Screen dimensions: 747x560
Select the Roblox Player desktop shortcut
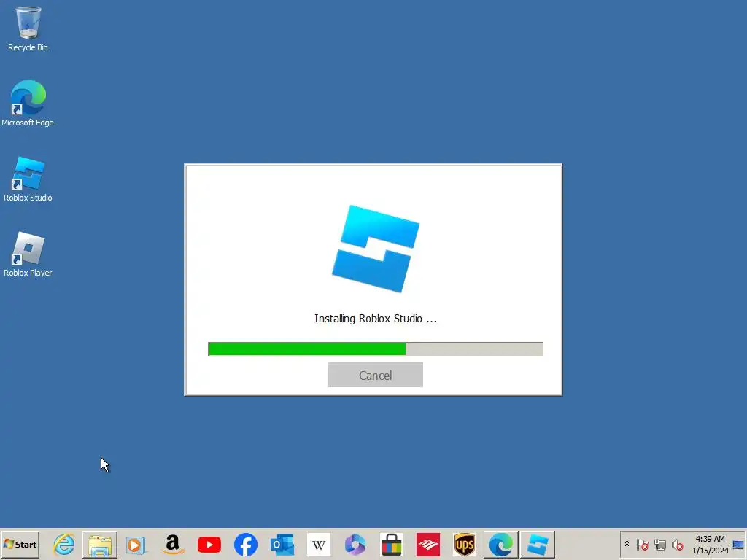click(x=28, y=254)
